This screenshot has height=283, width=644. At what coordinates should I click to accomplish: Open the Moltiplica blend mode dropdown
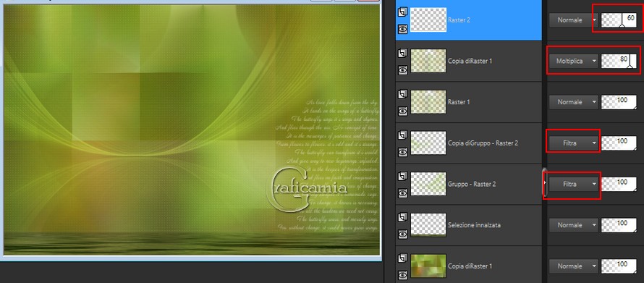point(573,61)
